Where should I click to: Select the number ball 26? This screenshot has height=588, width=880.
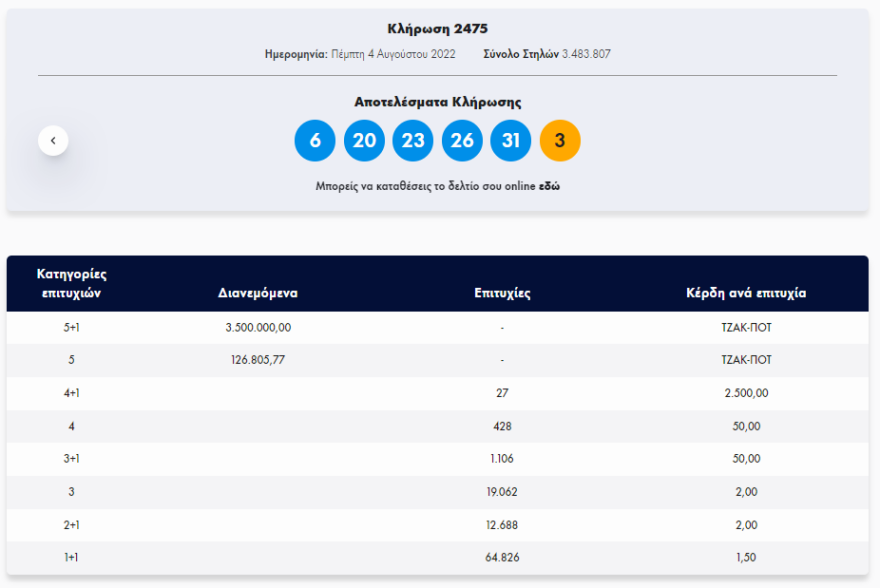pos(461,140)
